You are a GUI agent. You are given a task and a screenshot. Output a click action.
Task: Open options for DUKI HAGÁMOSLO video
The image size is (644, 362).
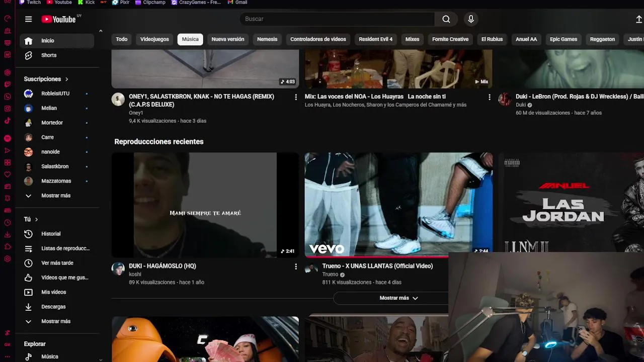tap(296, 266)
